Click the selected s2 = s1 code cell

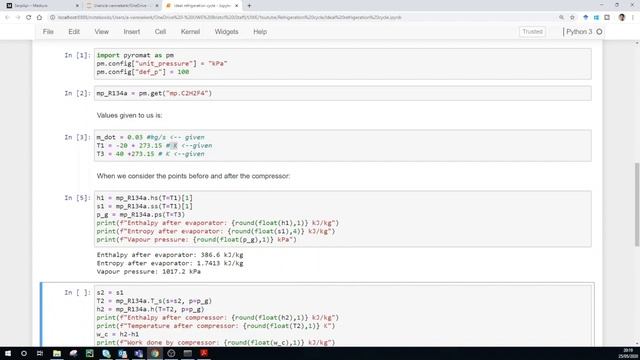click(342, 316)
